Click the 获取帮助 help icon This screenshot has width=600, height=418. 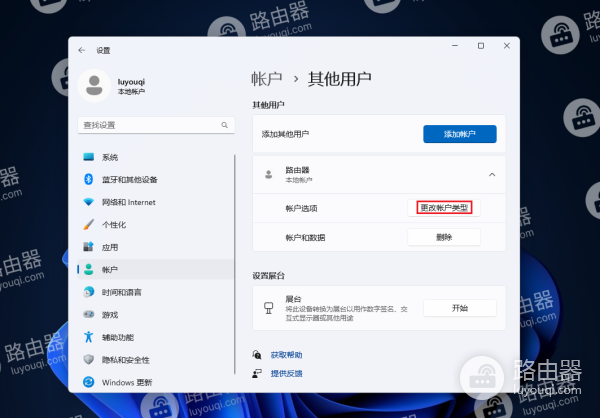pos(257,355)
